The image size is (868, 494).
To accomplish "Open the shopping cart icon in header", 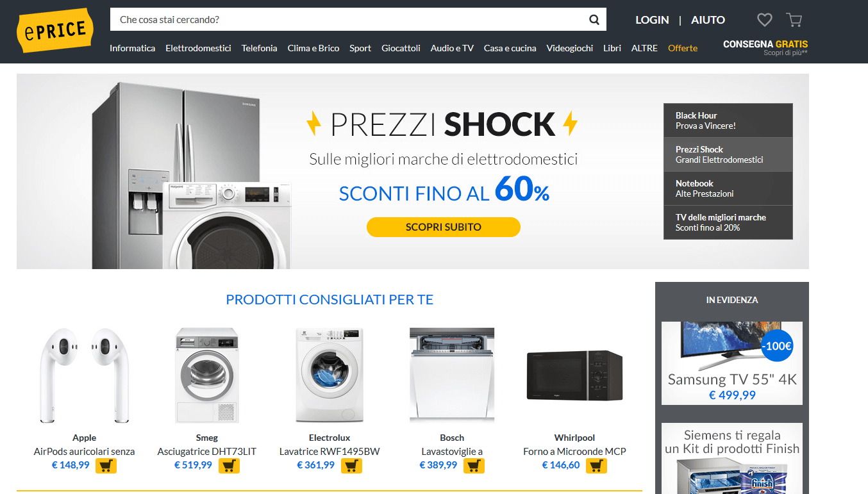I will 794,20.
